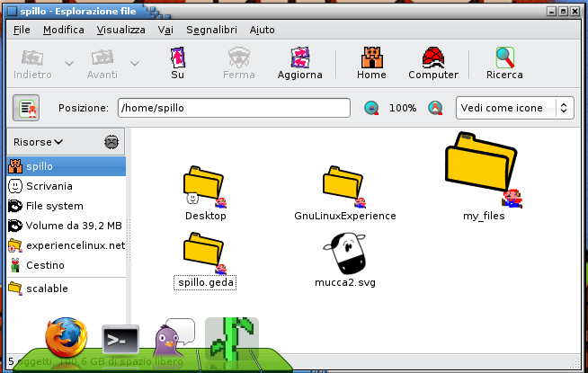Image resolution: width=588 pixels, height=373 pixels.
Task: Open the Risorse side pane dropdown
Action: point(39,142)
